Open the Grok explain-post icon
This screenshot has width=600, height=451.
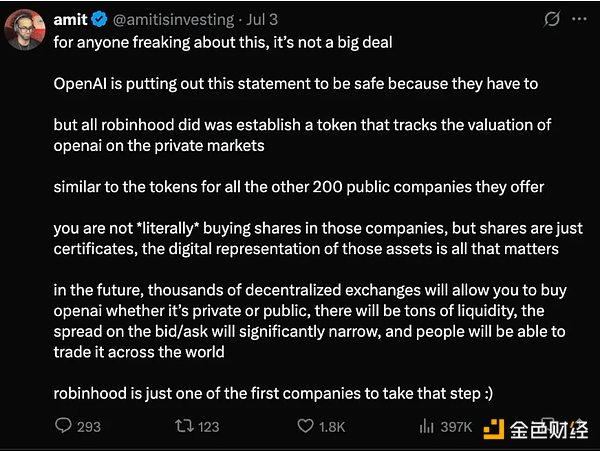pyautogui.click(x=551, y=19)
